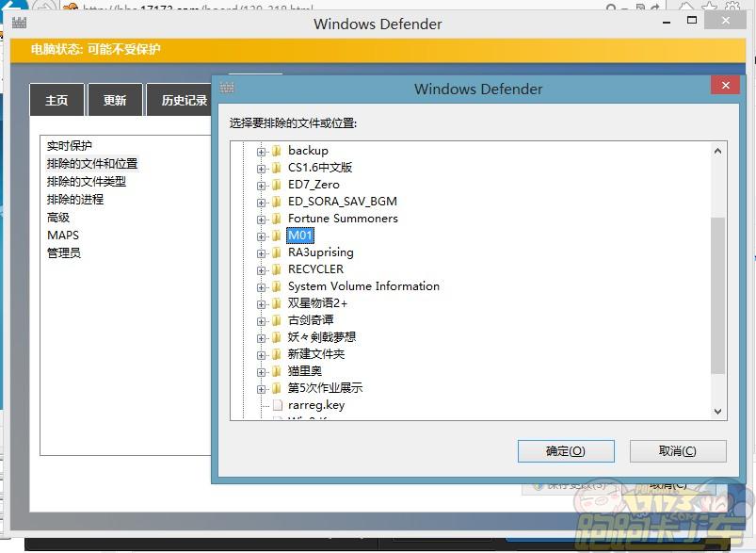The width and height of the screenshot is (756, 553).
Task: Click the ED7_Zero folder icon
Action: (277, 185)
